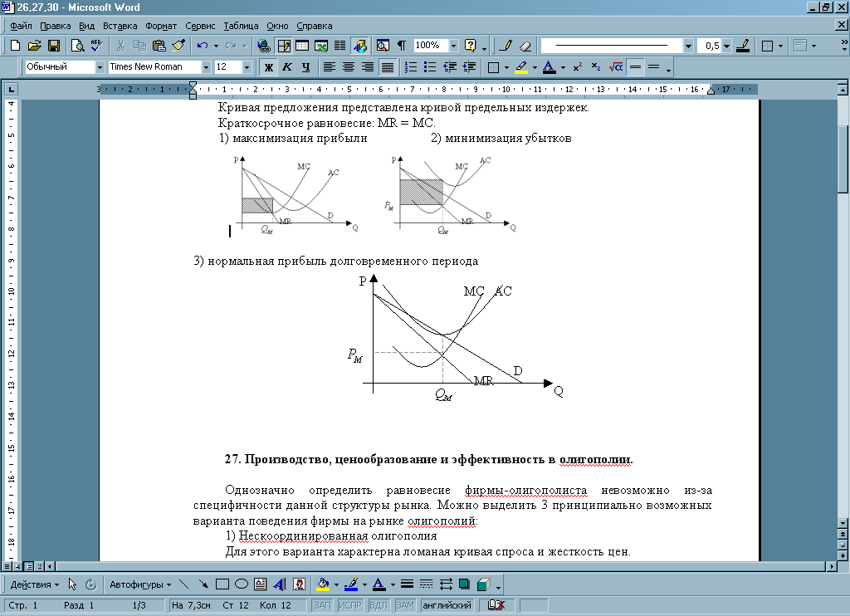Toggle nonprinting characters (¶)
Image resolution: width=850 pixels, height=616 pixels.
tap(402, 46)
